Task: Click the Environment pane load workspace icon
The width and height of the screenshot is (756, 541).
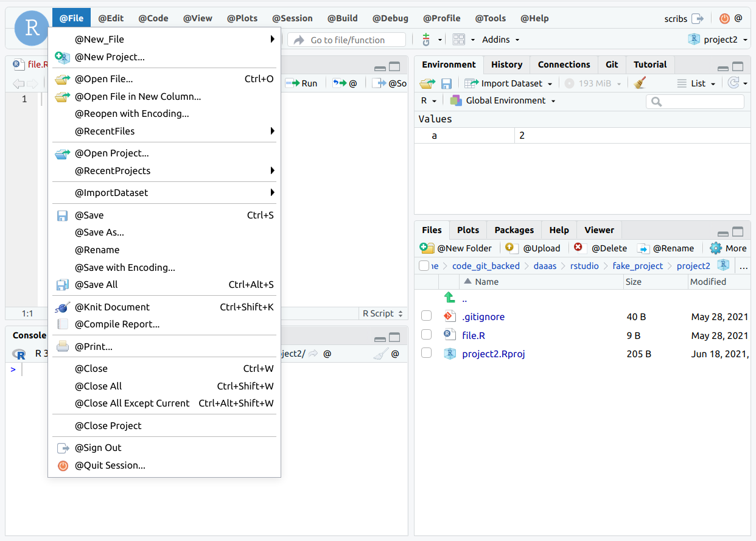Action: [x=428, y=83]
